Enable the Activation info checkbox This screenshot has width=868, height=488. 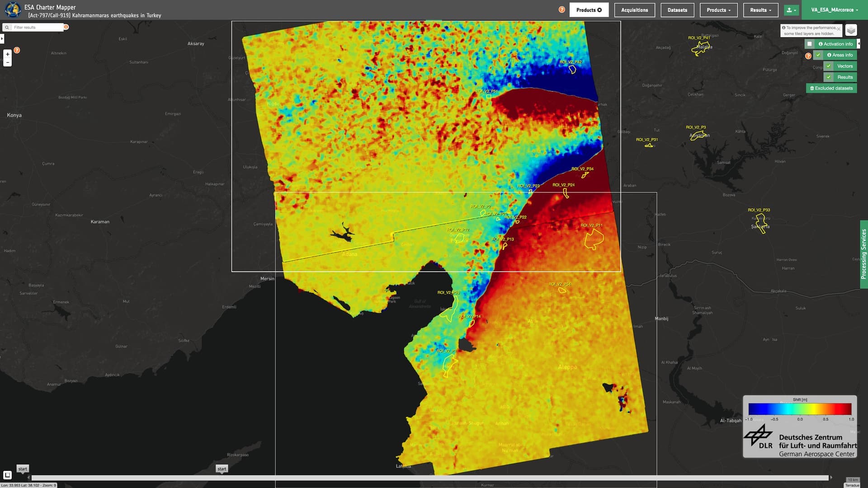click(x=810, y=44)
